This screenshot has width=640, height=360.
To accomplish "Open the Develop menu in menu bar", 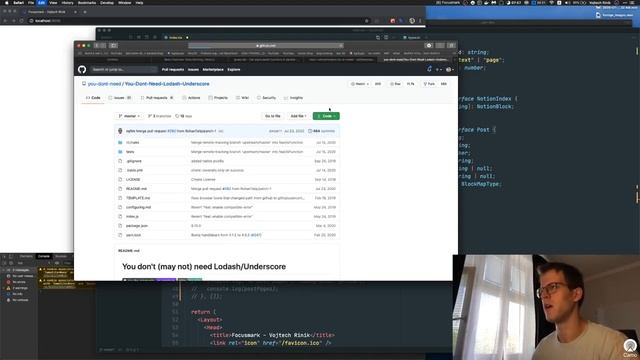I will coord(107,2).
